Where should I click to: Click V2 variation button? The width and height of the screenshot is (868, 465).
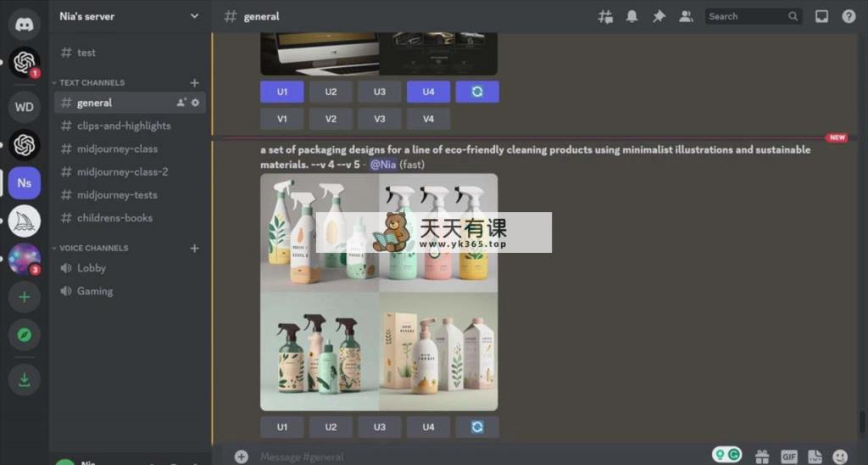331,119
